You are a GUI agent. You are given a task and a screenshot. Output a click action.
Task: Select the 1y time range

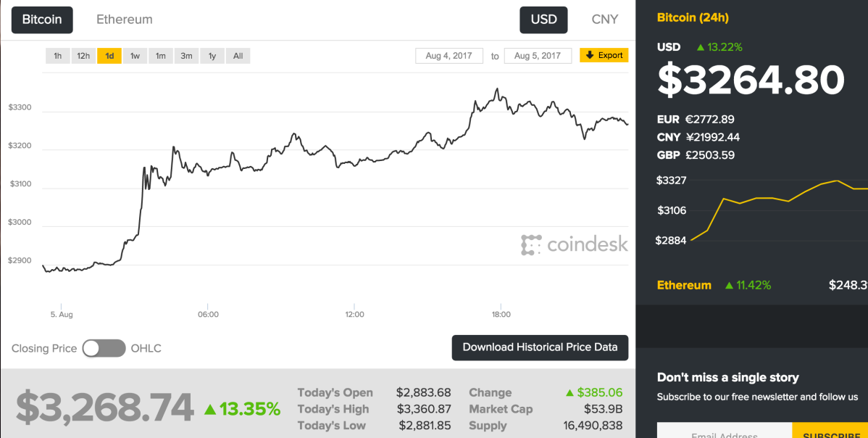pyautogui.click(x=212, y=56)
